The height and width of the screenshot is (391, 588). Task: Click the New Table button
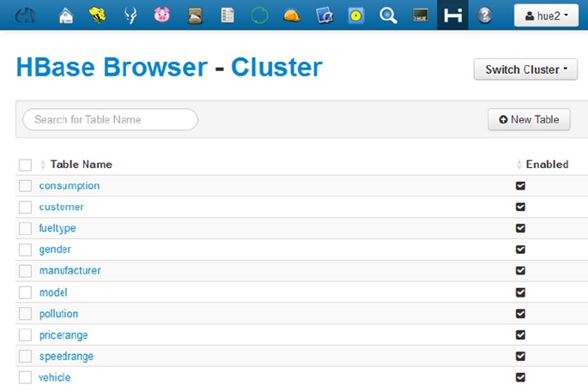point(529,119)
